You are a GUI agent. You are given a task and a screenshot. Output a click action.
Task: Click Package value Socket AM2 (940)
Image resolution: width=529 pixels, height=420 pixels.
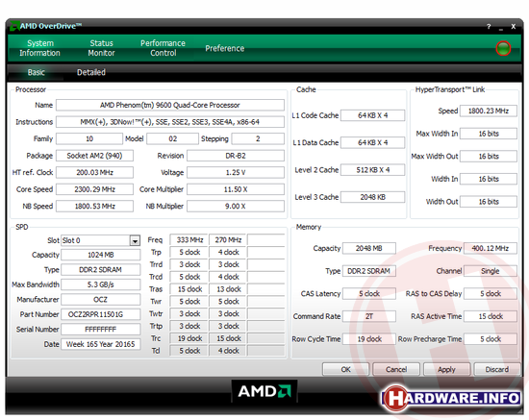coord(95,156)
